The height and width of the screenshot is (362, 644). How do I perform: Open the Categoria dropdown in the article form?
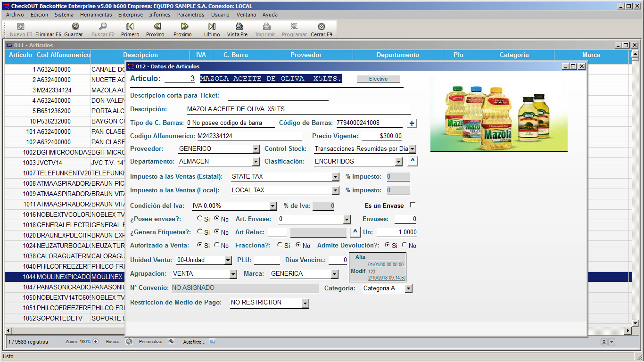point(409,288)
